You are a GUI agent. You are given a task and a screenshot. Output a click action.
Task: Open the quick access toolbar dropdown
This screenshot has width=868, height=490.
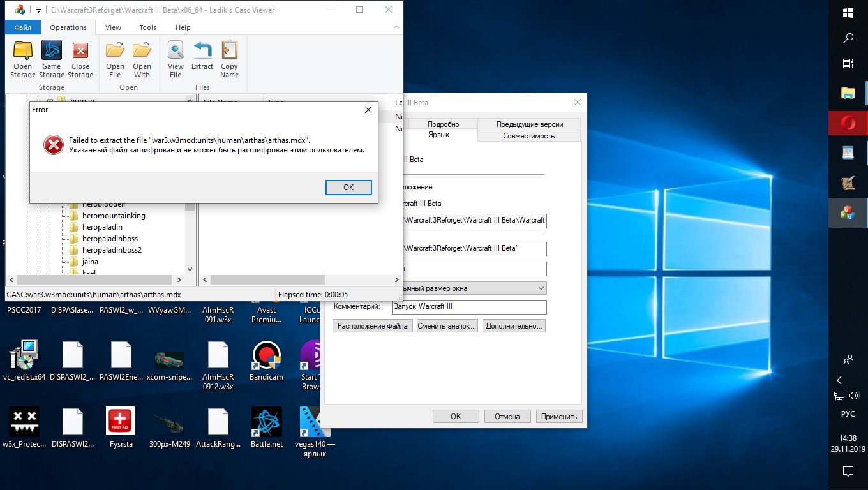click(38, 10)
